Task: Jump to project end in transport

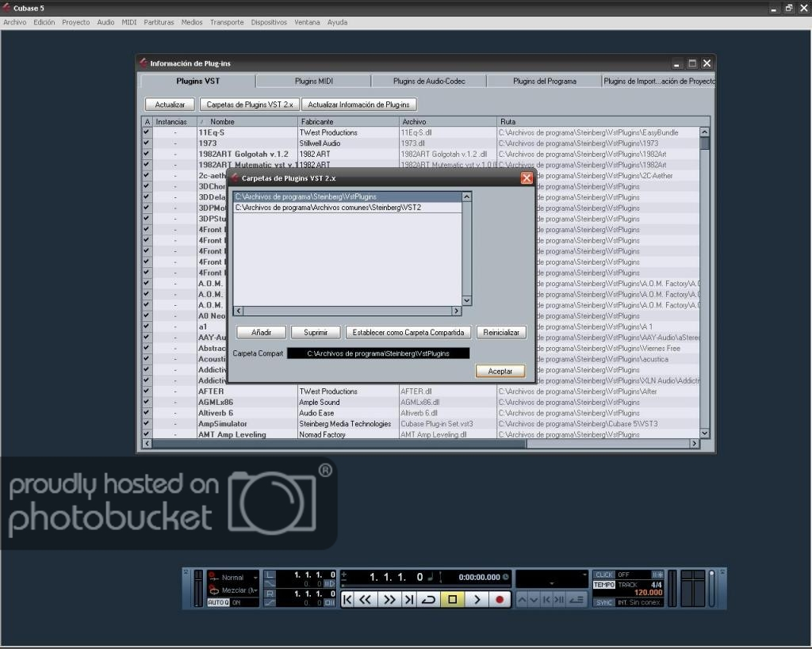Action: [x=409, y=599]
